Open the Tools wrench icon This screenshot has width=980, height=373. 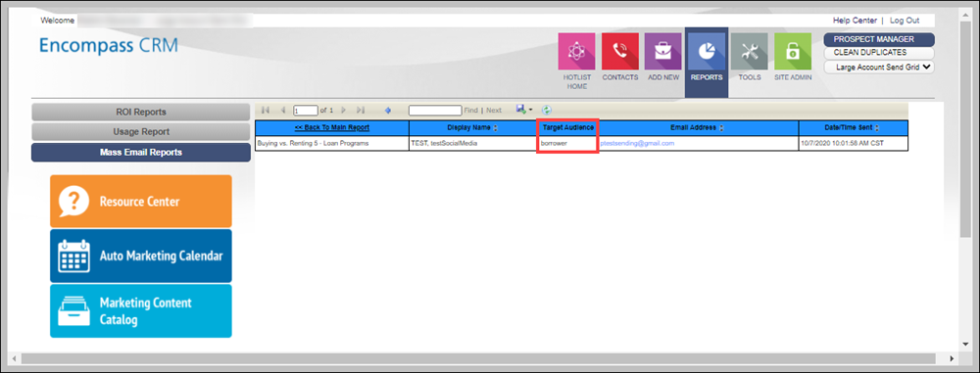(x=750, y=52)
